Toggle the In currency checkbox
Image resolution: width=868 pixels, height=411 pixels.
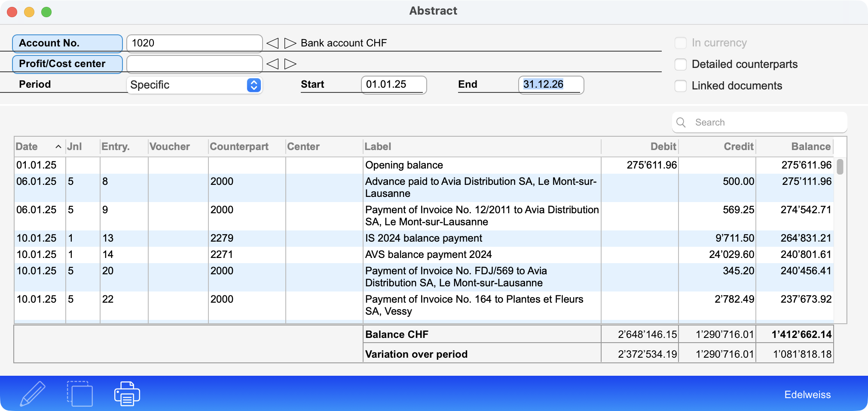(681, 43)
